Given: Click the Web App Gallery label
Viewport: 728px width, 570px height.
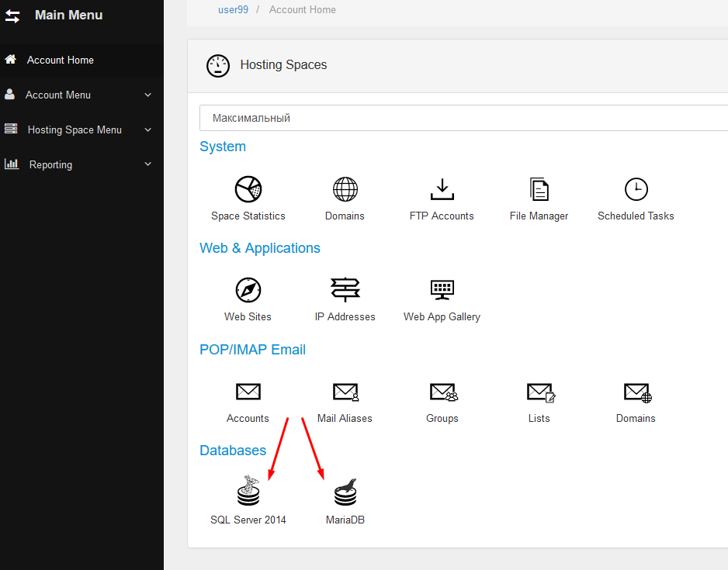Looking at the screenshot, I should coord(442,316).
